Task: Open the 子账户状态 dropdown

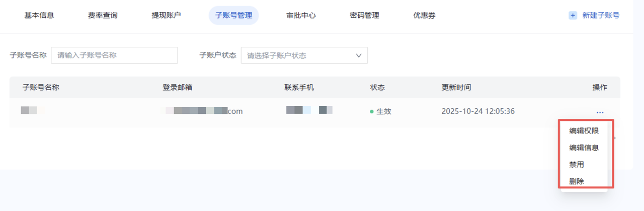Action: (x=304, y=55)
